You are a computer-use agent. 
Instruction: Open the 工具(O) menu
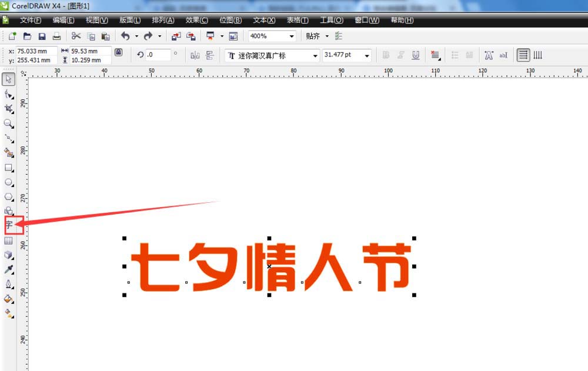tap(332, 20)
